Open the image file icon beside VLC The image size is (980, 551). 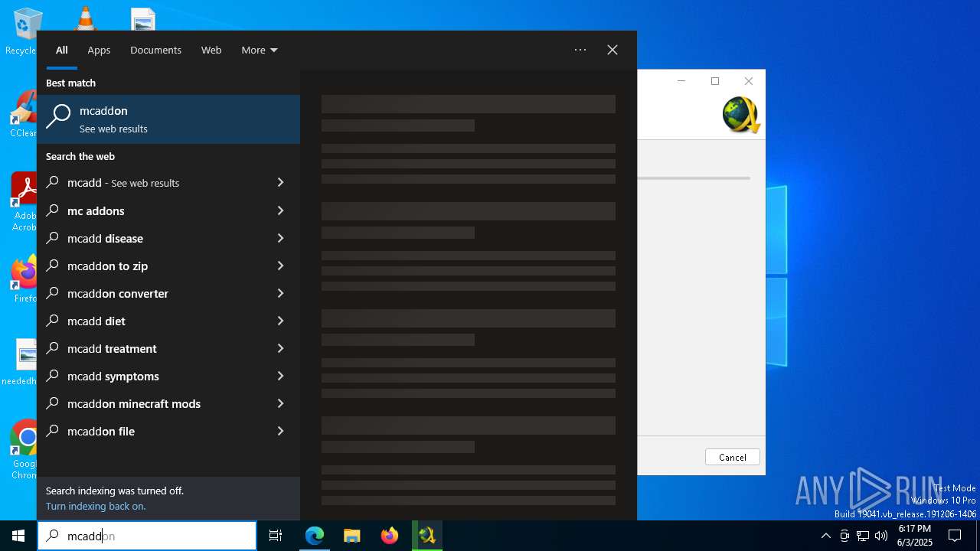pyautogui.click(x=143, y=19)
